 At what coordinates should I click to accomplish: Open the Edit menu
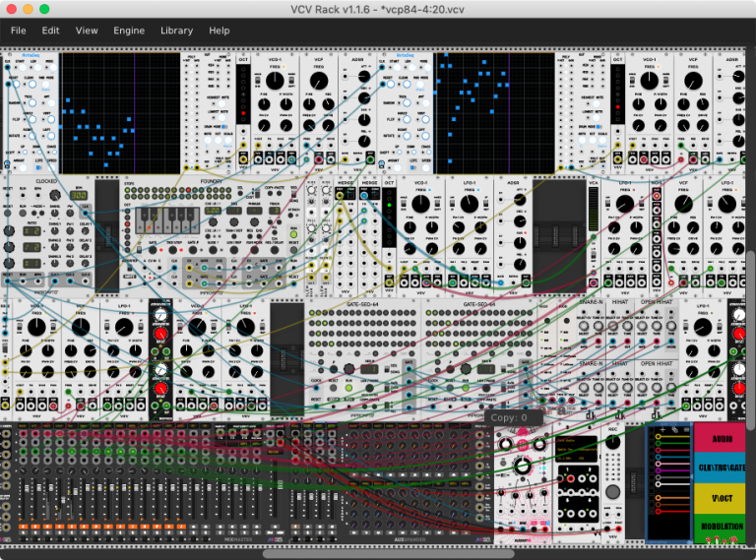50,31
